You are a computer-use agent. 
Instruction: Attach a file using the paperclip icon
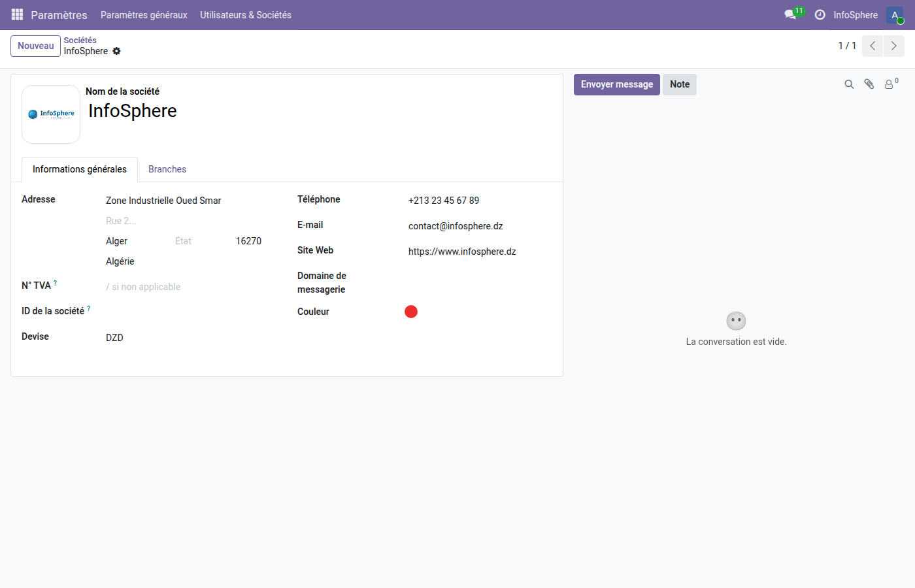pyautogui.click(x=869, y=84)
